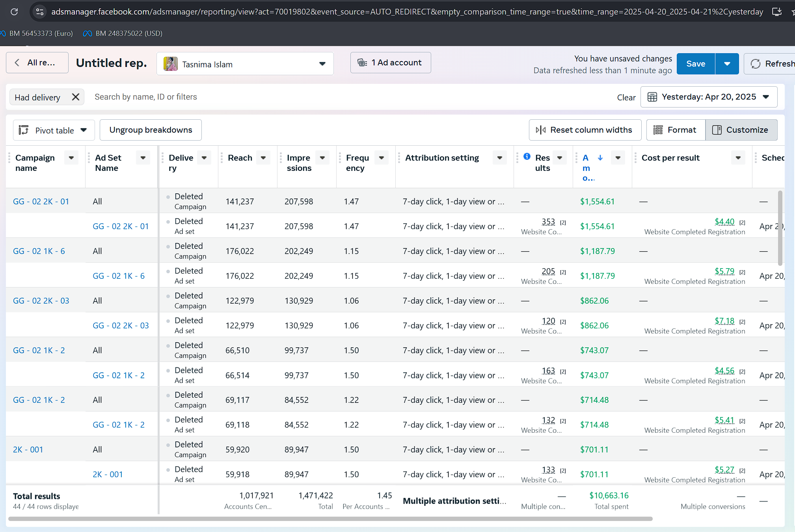Open the Tasnima Islam account dropdown
This screenshot has width=795, height=532.
[x=245, y=64]
